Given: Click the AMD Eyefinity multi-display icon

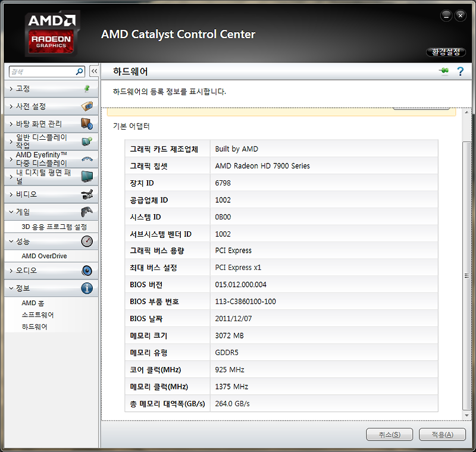Looking at the screenshot, I should 87,159.
